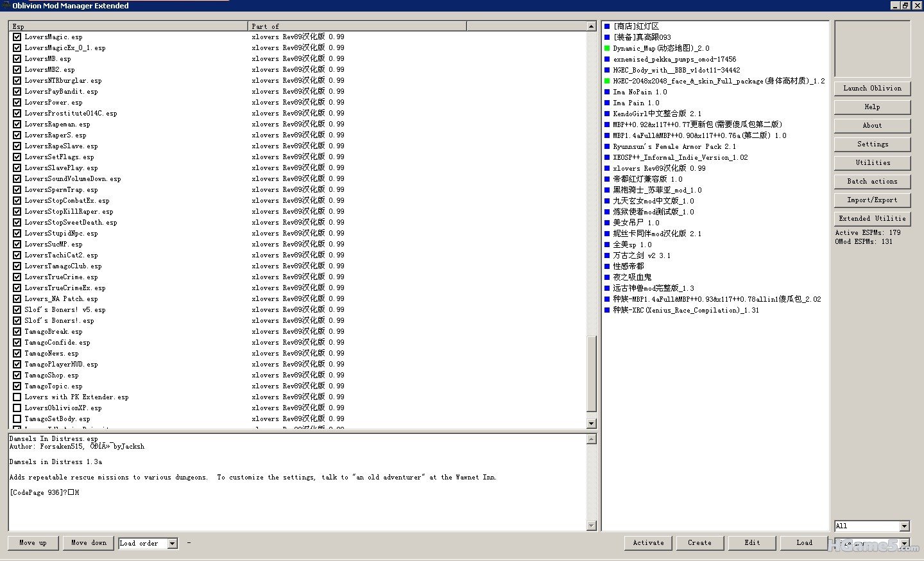Click blue square beside KendoGirl mod entry

[607, 114]
